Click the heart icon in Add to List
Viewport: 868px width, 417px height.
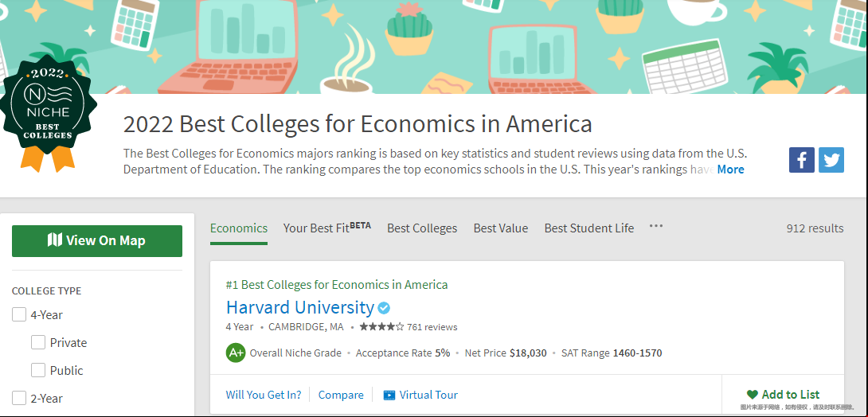pyautogui.click(x=752, y=395)
